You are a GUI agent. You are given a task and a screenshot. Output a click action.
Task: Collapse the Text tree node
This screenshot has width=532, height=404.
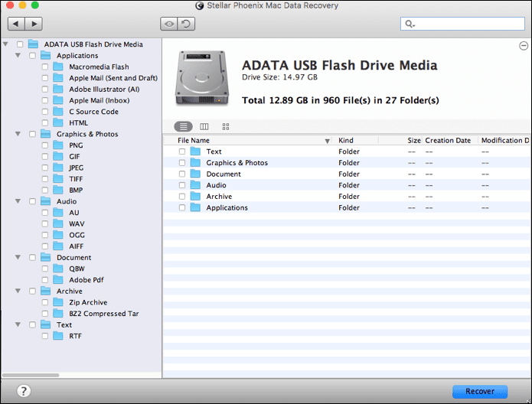point(18,324)
